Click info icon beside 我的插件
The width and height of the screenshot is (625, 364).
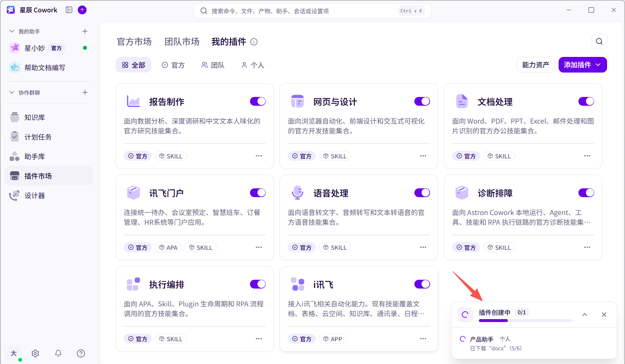point(254,42)
